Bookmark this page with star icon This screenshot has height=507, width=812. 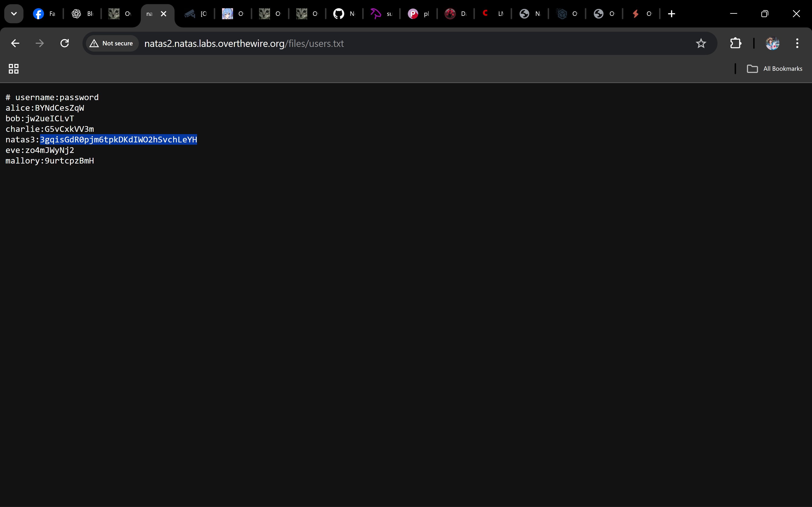click(x=701, y=43)
